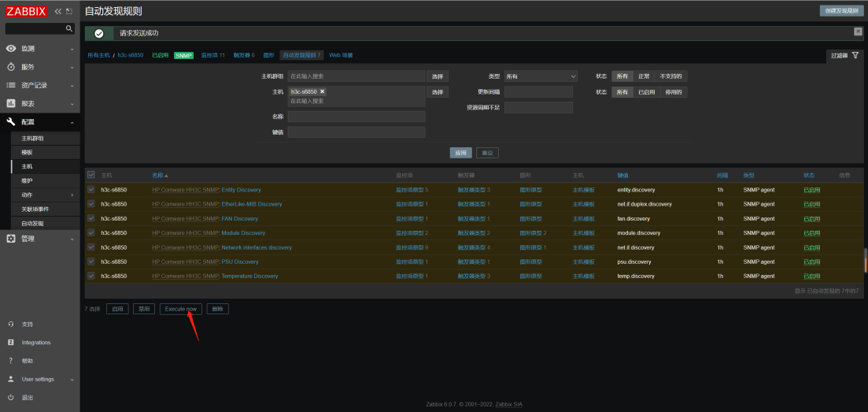Image resolution: width=868 pixels, height=412 pixels.
Task: Click the 帮助 question mark icon
Action: [11, 361]
